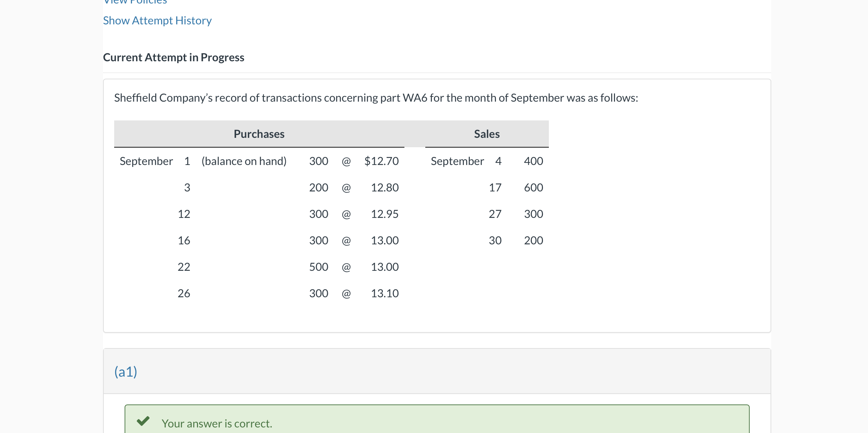Click the 600 units sales quantity
868x433 pixels.
click(533, 188)
